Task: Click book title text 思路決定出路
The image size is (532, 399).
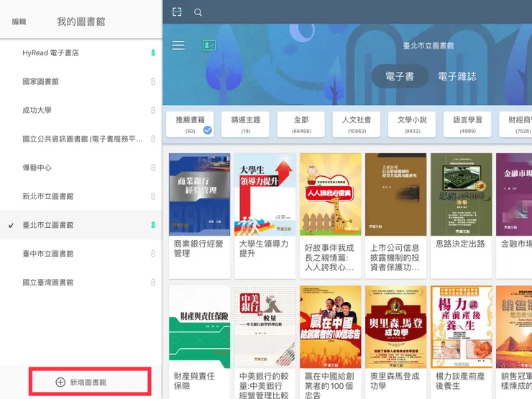Action: tap(460, 244)
